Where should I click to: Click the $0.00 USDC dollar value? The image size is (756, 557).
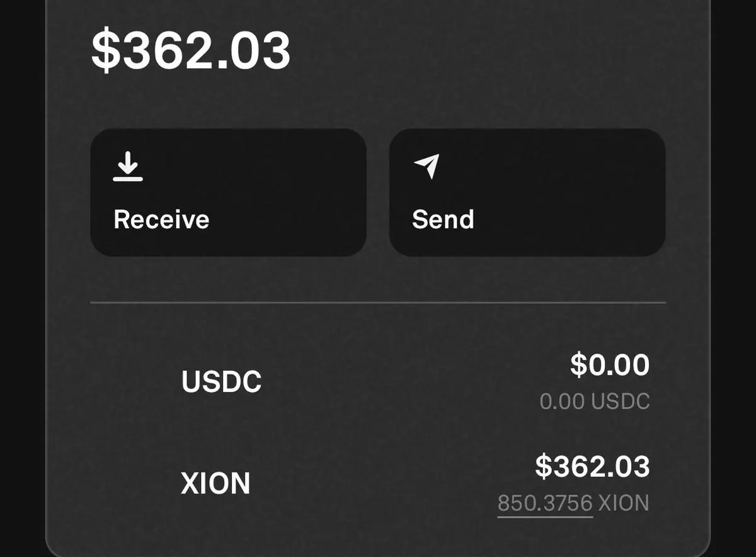(x=609, y=365)
